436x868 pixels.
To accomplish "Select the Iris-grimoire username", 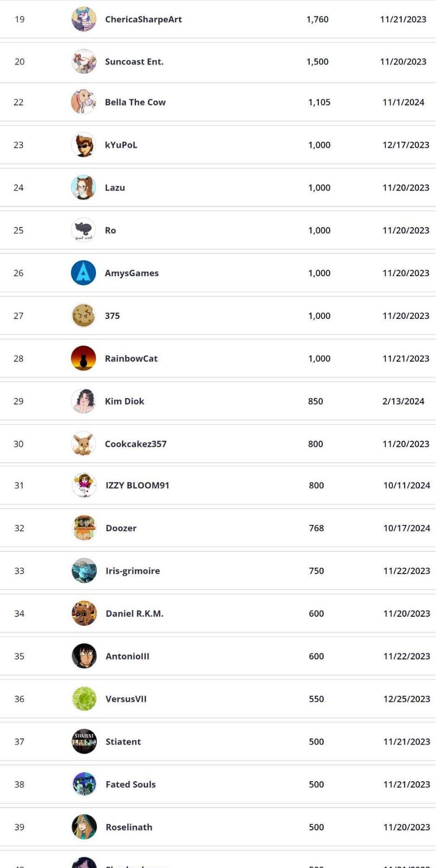I will click(x=133, y=571).
